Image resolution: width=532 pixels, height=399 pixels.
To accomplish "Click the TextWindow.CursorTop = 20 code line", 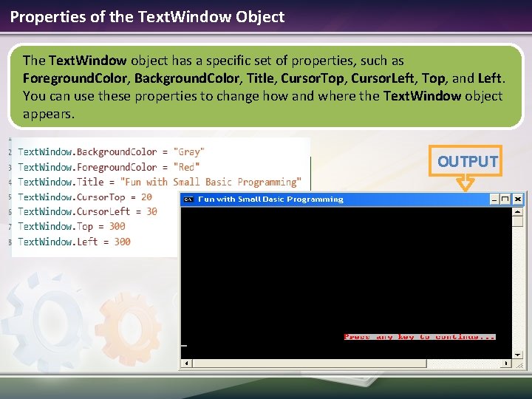I will tap(85, 197).
